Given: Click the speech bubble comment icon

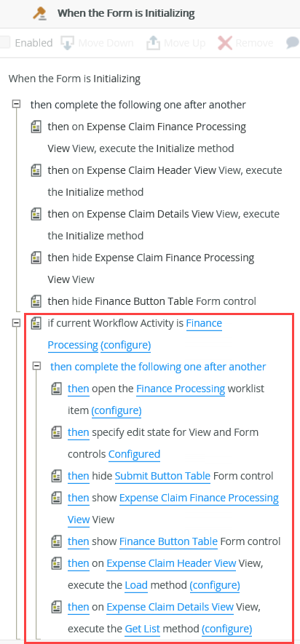Looking at the screenshot, I should coord(293,43).
